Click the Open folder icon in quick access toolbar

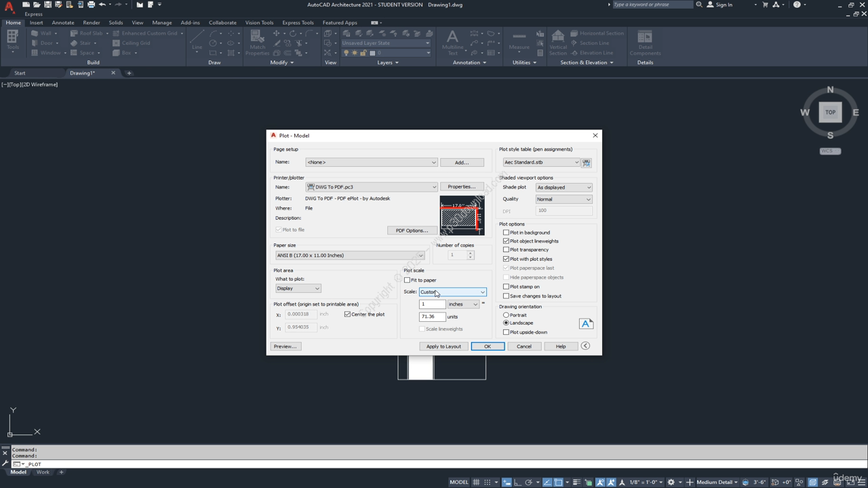point(37,5)
